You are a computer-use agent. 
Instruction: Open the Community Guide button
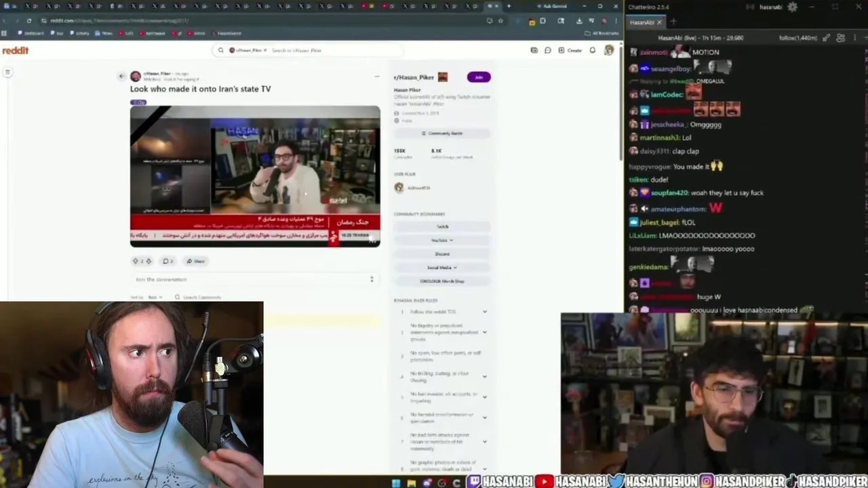[x=442, y=134]
